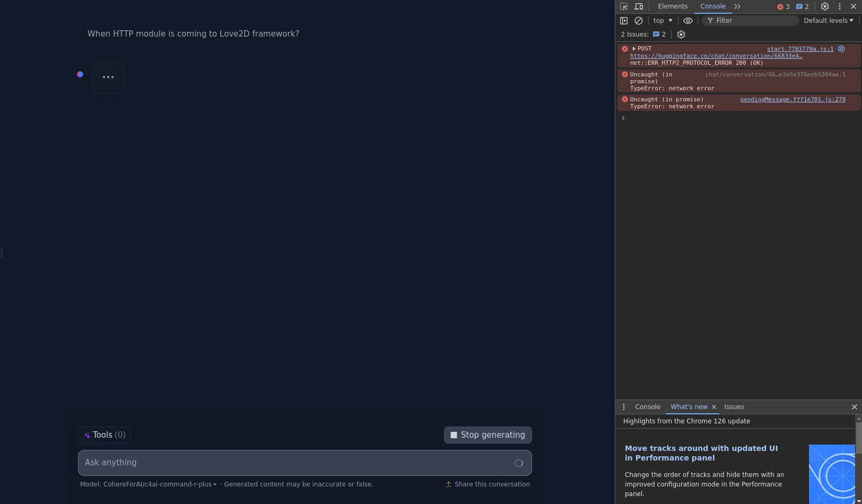Open console issues settings gear icon
This screenshot has width=862, height=504.
click(x=681, y=34)
